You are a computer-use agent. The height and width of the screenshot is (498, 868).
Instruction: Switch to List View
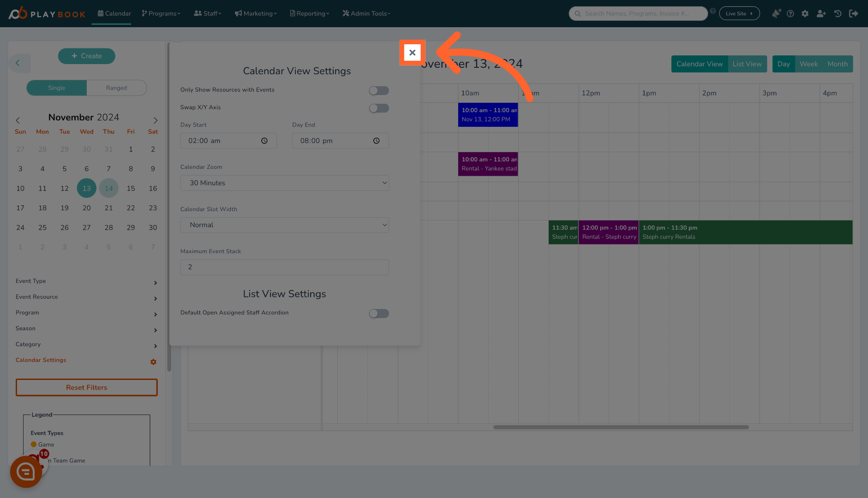747,64
